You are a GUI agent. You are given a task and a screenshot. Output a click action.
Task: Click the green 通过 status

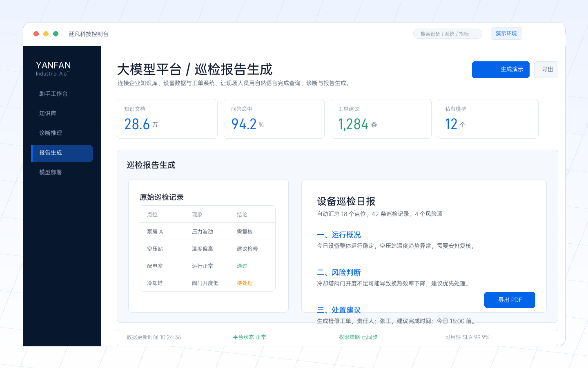coord(242,266)
